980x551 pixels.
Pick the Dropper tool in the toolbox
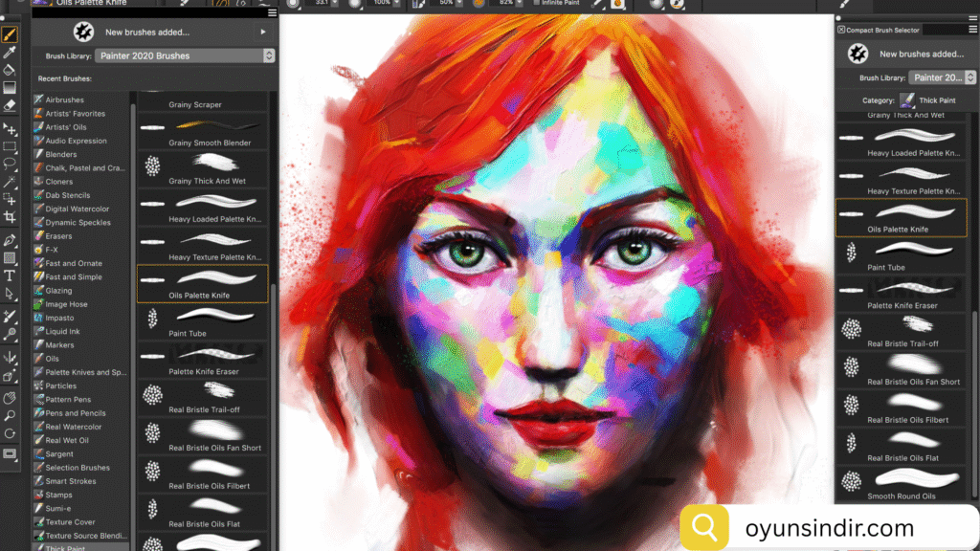[11, 53]
